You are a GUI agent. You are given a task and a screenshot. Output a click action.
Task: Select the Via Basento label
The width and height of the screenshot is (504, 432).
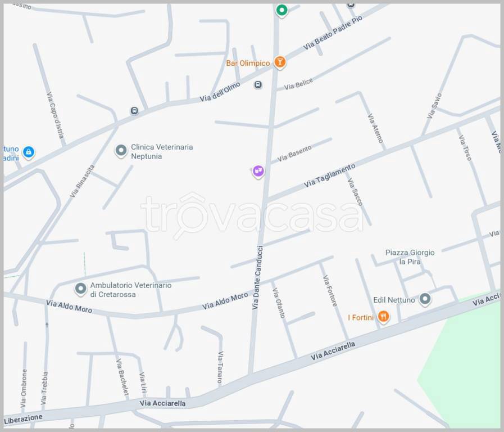click(294, 154)
